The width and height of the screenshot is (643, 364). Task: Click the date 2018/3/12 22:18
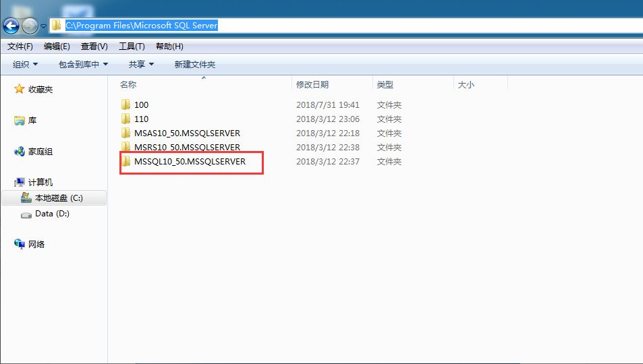click(328, 133)
